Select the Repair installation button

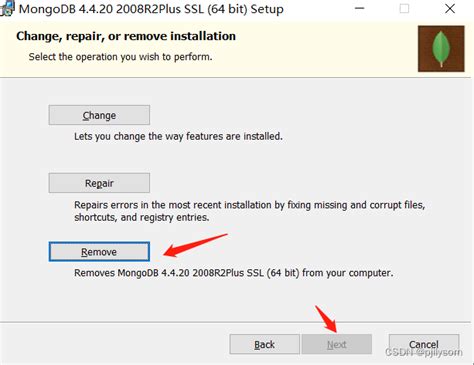[99, 183]
